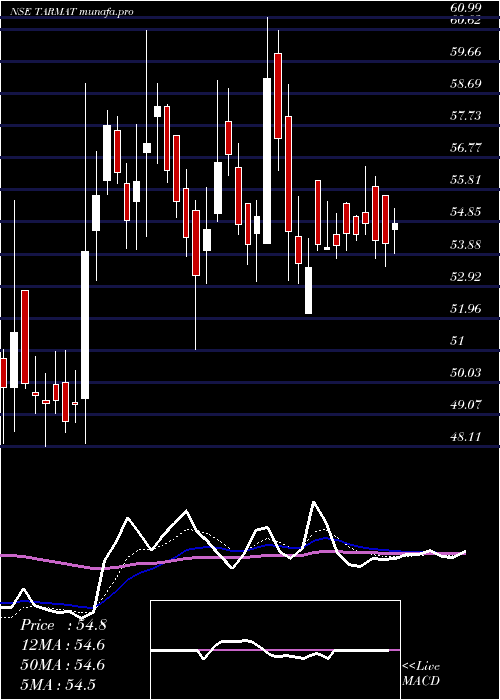Image resolution: width=500 pixels, height=700 pixels.
Task: Click the 54.85 price axis label
Action: [466, 212]
